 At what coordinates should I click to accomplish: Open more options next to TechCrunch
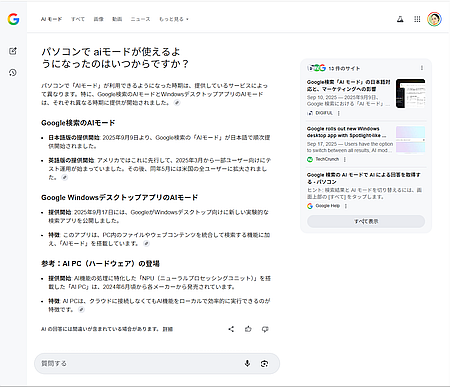(344, 159)
